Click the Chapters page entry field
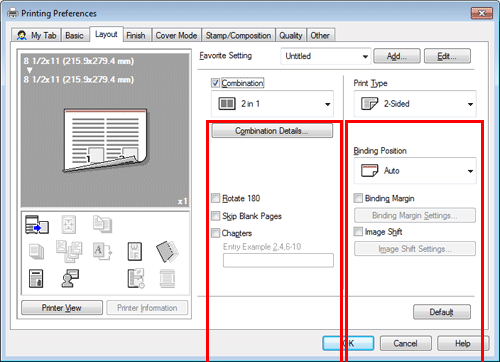Screen dimensions: 500x362 pyautogui.click(x=278, y=260)
